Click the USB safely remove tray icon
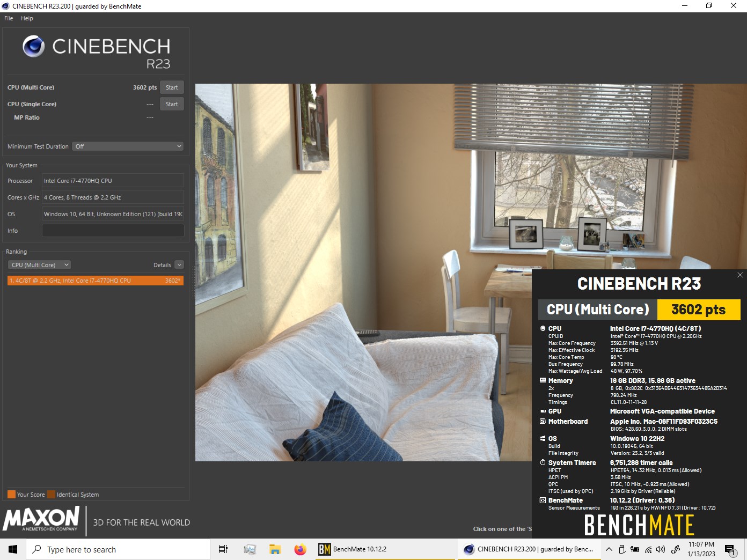The image size is (747, 560). coord(622,549)
